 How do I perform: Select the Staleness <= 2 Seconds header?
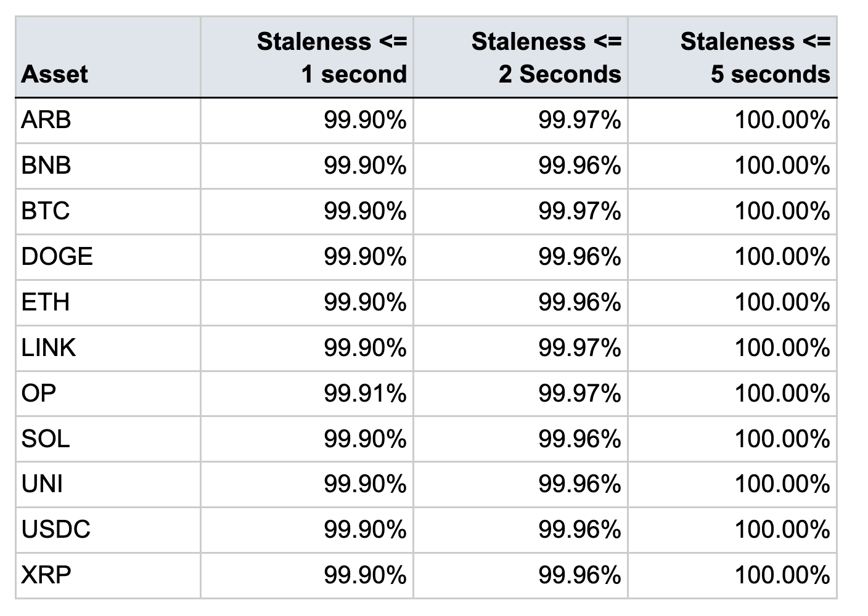point(546,58)
